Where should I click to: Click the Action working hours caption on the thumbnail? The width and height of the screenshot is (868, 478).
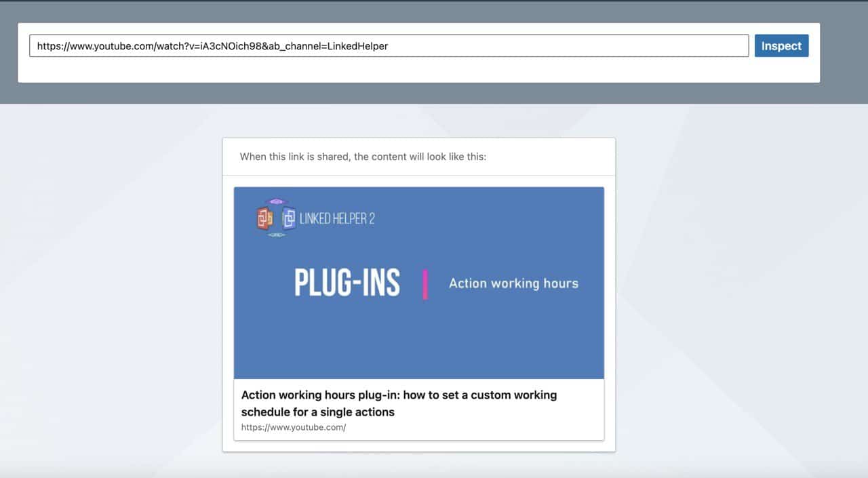point(513,283)
